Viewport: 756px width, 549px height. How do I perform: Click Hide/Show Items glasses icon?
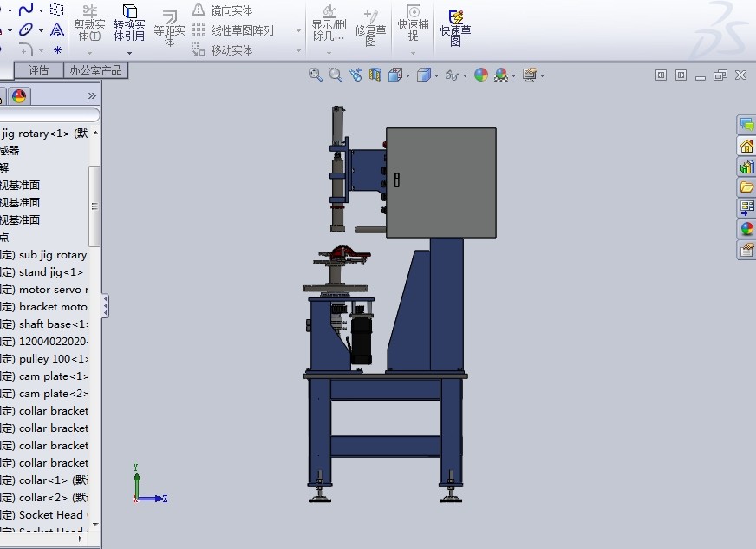coord(453,75)
